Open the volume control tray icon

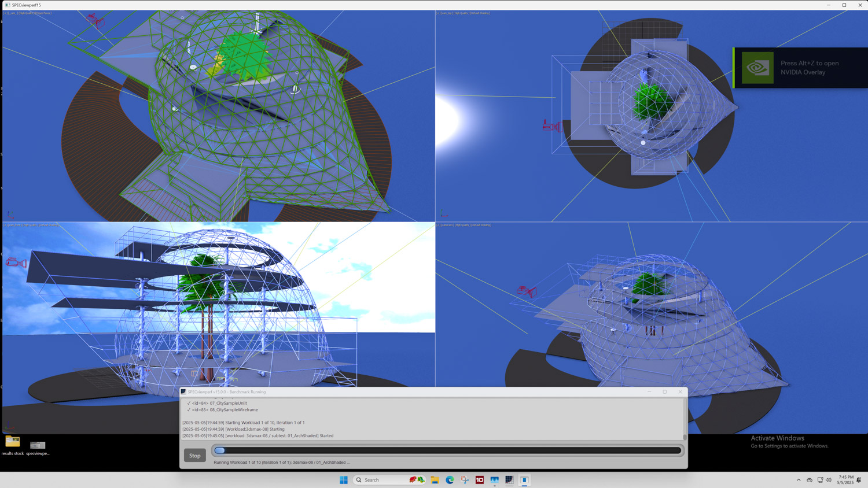[829, 480]
